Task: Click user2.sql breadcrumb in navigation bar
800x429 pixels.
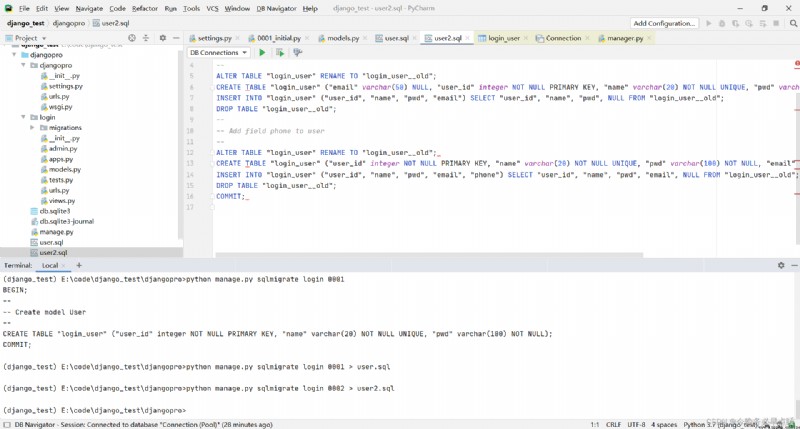Action: pos(111,23)
